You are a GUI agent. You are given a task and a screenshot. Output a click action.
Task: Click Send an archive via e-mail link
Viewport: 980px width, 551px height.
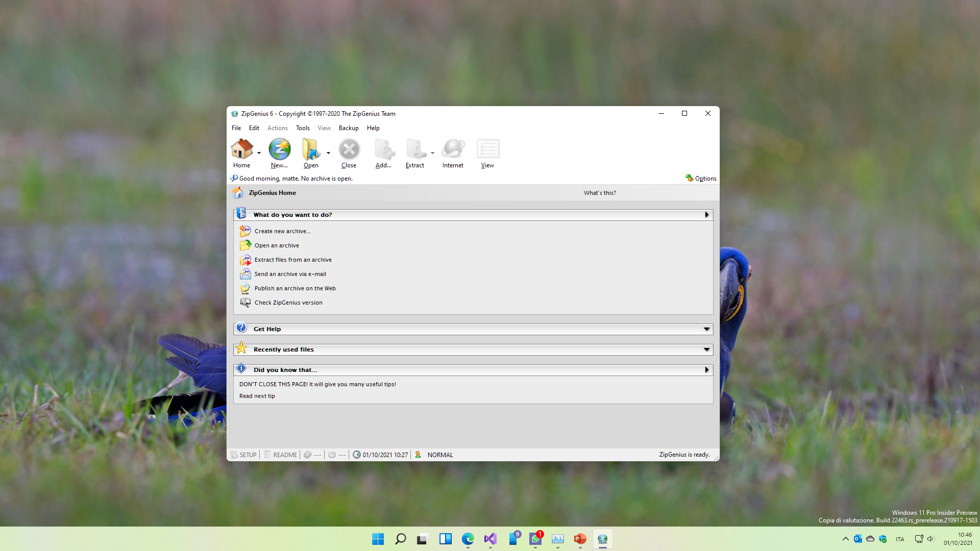click(290, 274)
